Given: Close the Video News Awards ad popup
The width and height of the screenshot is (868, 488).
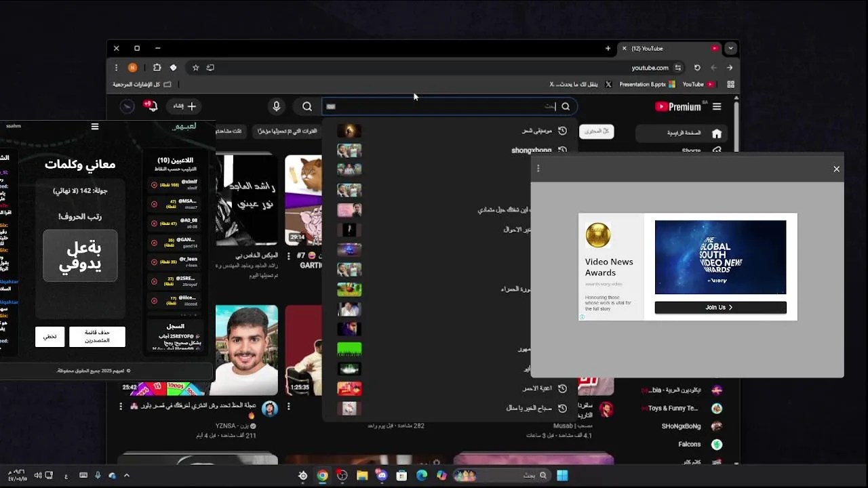Looking at the screenshot, I should (x=836, y=169).
